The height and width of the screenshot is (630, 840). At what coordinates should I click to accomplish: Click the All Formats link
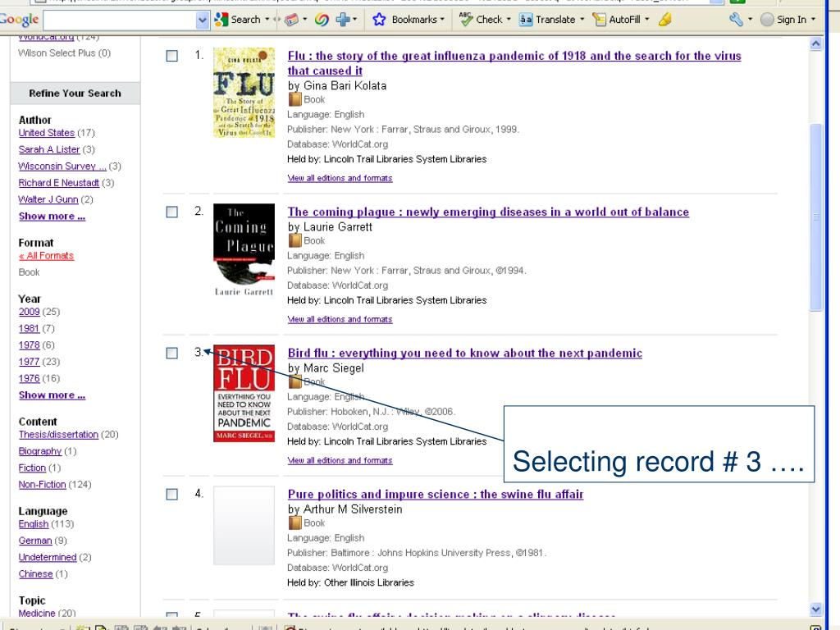tap(46, 256)
